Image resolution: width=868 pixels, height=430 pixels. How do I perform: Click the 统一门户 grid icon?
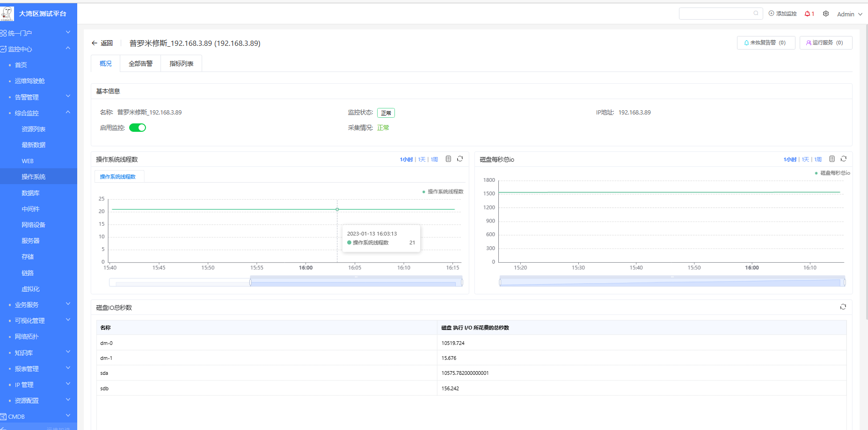click(x=3, y=33)
